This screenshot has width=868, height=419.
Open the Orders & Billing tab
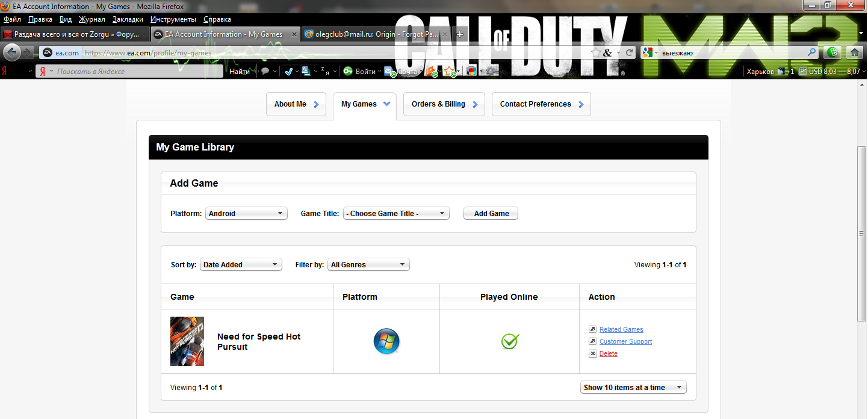444,104
